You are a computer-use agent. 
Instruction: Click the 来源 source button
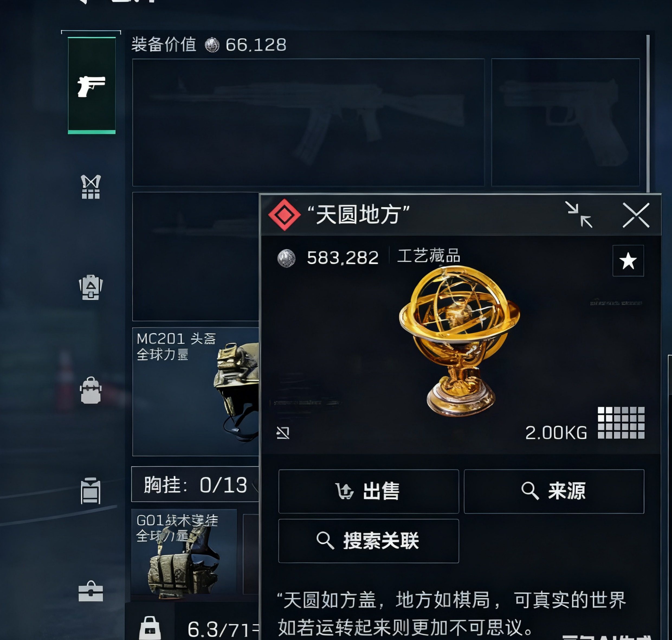(554, 491)
